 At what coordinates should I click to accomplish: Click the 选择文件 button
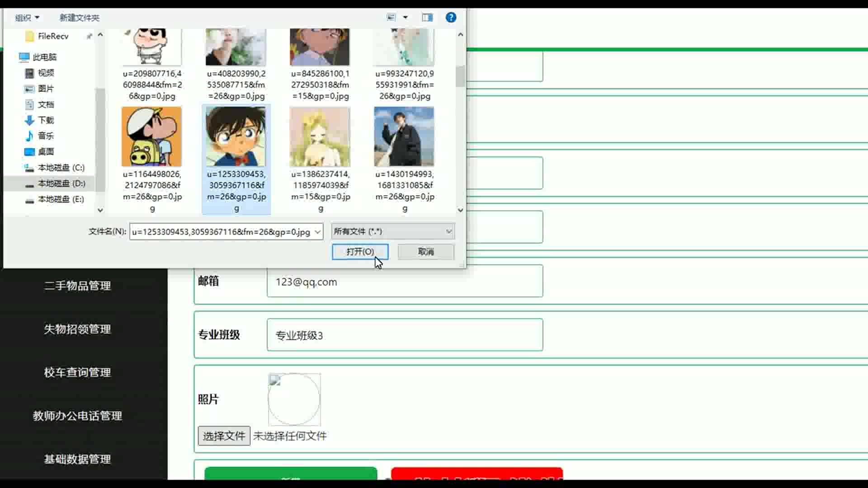[x=224, y=436]
